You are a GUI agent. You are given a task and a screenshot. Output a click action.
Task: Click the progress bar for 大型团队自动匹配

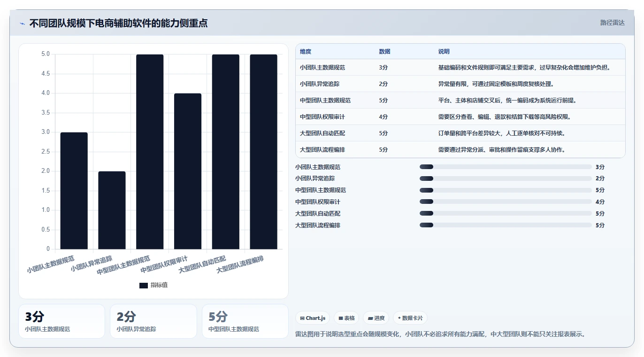tap(506, 214)
